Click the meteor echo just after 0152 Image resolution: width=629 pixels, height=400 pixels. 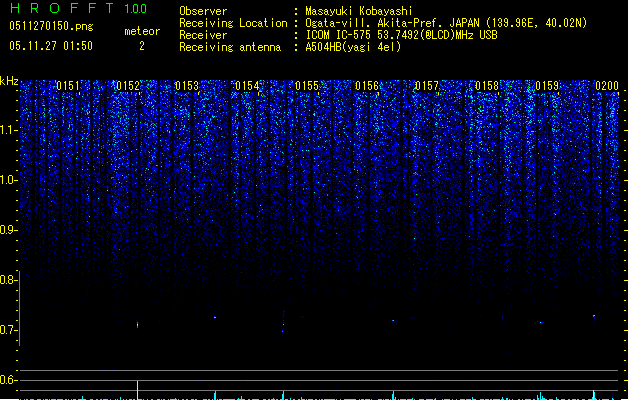(x=138, y=325)
